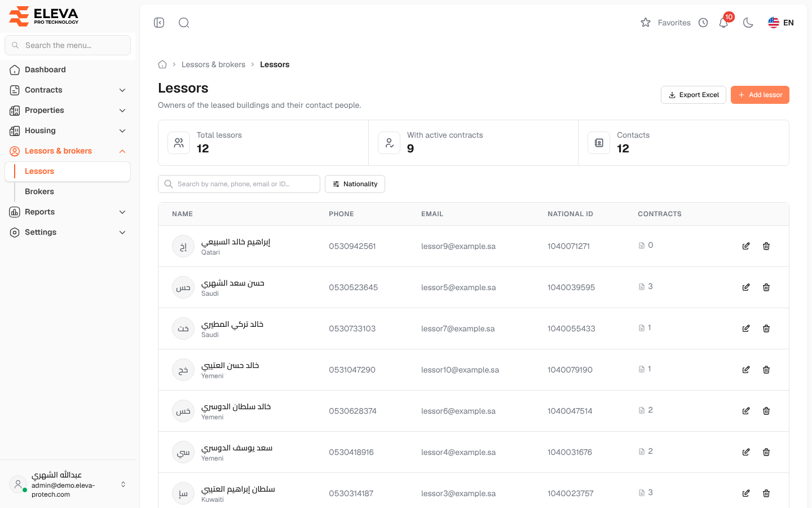Edit lessor with email lessor10@example.sa
Viewport: 812px width, 508px height.
point(746,370)
